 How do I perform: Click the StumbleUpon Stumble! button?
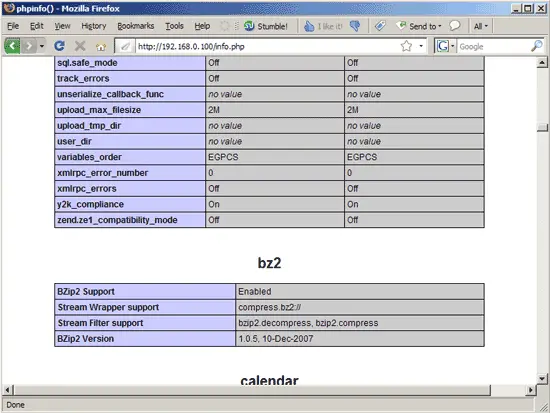click(266, 26)
